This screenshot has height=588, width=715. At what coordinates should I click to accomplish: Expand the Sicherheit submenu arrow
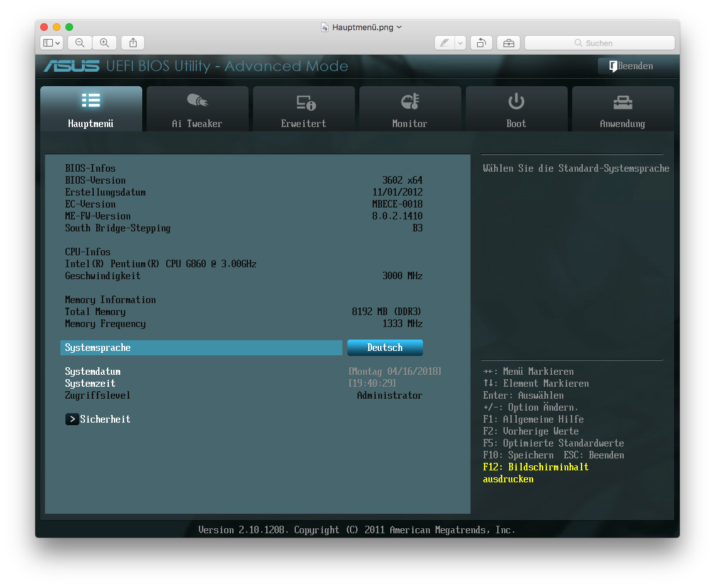coord(72,419)
